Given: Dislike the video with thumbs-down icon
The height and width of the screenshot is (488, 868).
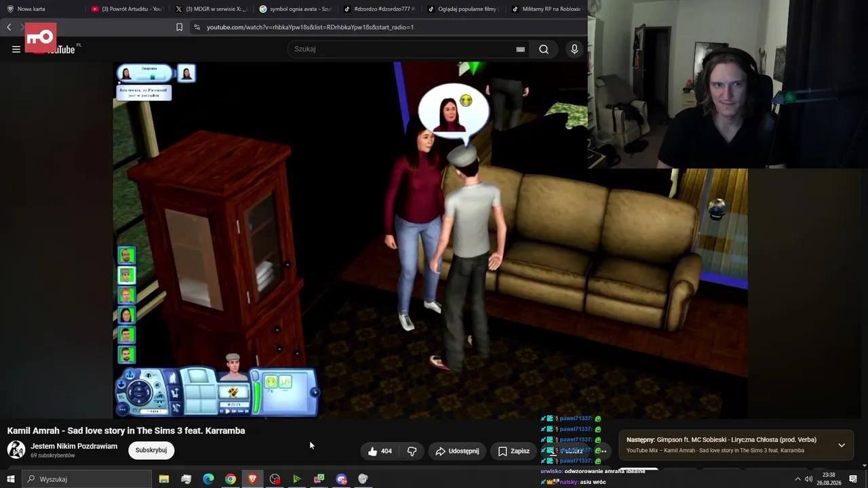Looking at the screenshot, I should [x=412, y=451].
